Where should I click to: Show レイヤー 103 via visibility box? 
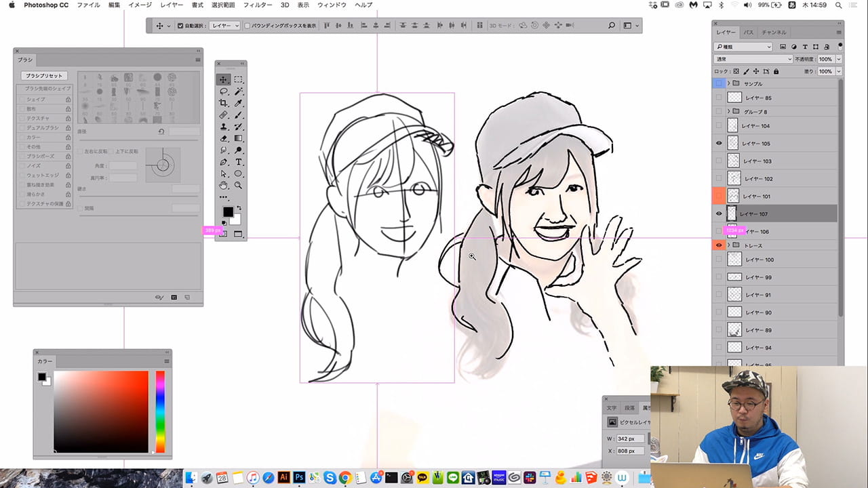[719, 161]
